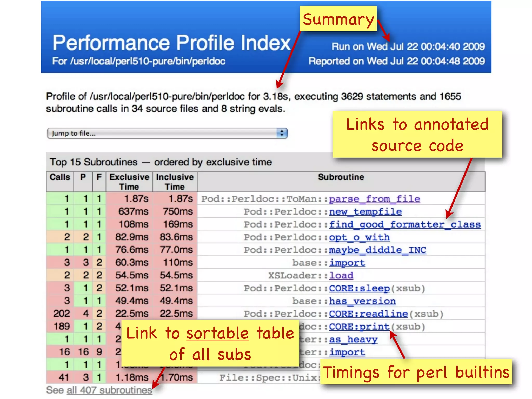The width and height of the screenshot is (532, 399).
Task: Click the 'Performance Profile Index' heading
Action: click(x=171, y=43)
